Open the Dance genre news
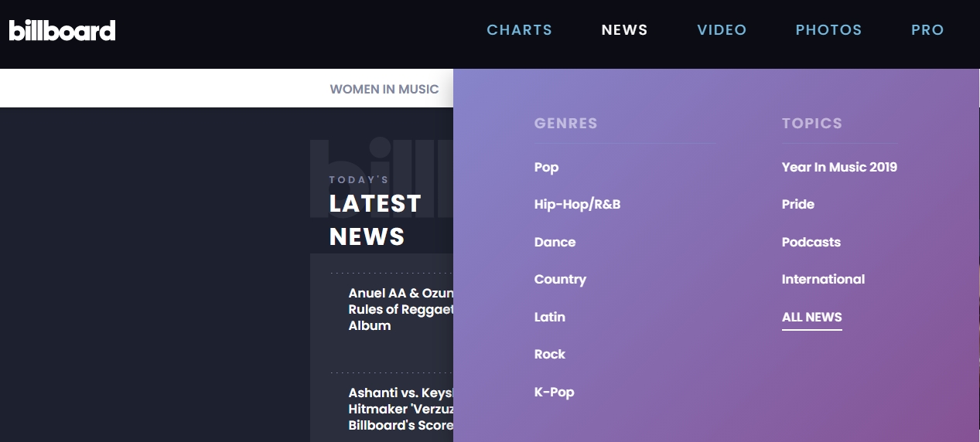Screen dimensions: 980x442 tap(555, 242)
